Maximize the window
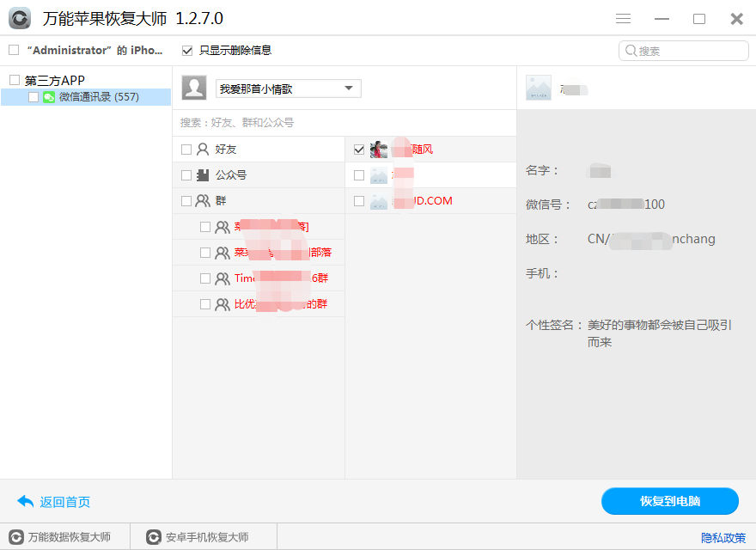This screenshot has width=756, height=550. click(699, 19)
